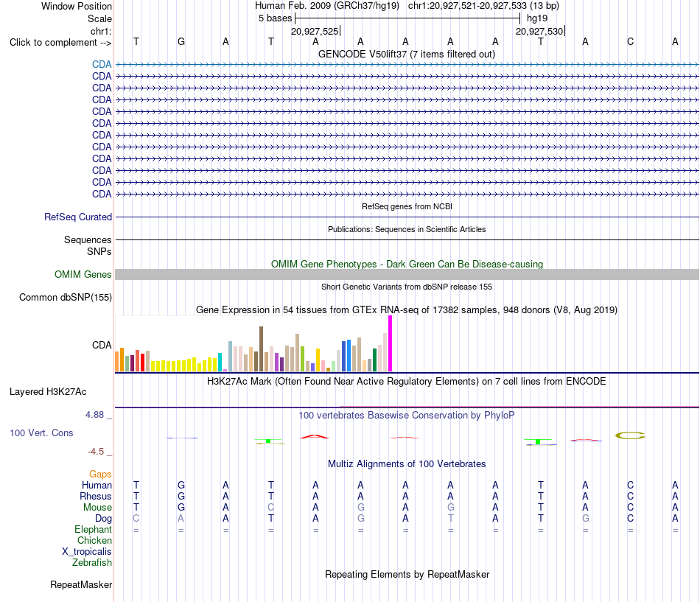Click the orange Gaps label

(x=100, y=475)
